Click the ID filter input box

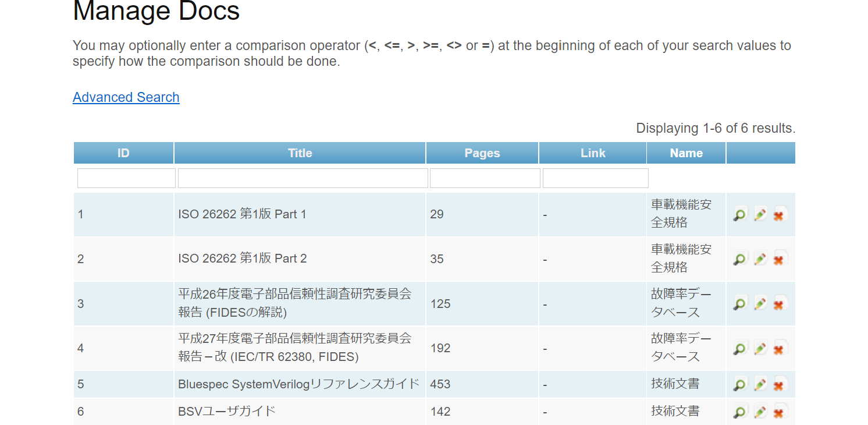click(x=126, y=178)
